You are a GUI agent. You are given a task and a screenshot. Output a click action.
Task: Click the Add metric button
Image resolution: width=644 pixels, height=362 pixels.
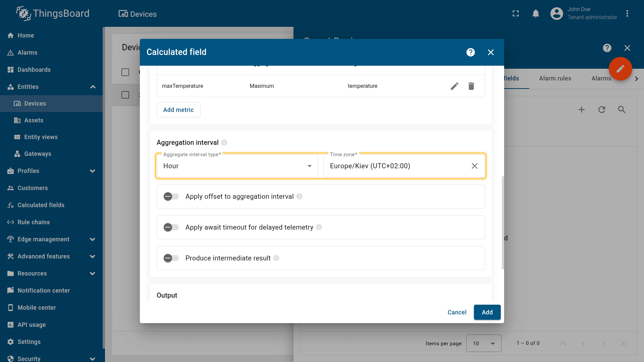[x=178, y=110]
